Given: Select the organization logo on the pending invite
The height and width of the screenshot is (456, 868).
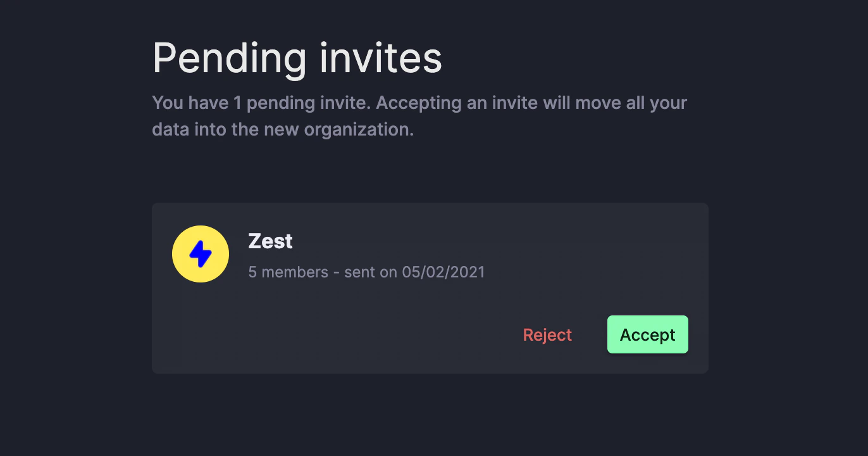Looking at the screenshot, I should 201,253.
